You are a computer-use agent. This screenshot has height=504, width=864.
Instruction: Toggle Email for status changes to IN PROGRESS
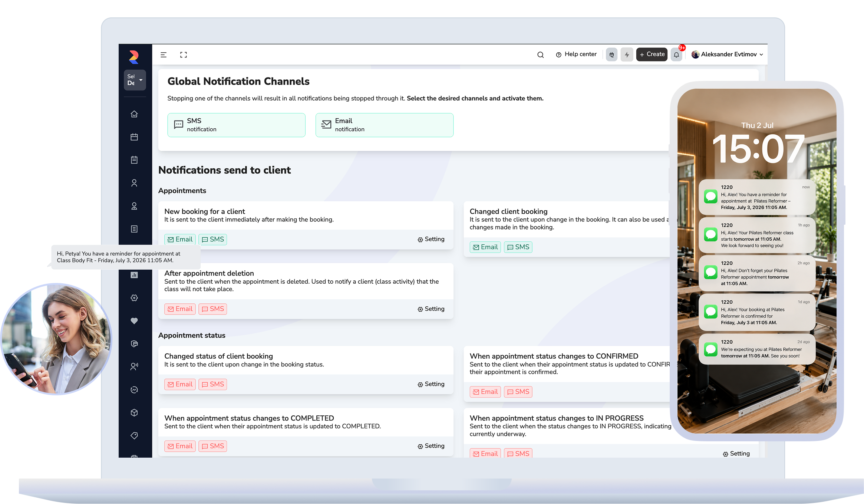[485, 453]
